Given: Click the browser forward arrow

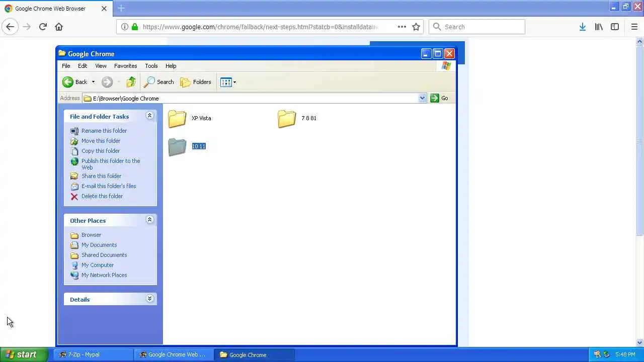Looking at the screenshot, I should 27,27.
